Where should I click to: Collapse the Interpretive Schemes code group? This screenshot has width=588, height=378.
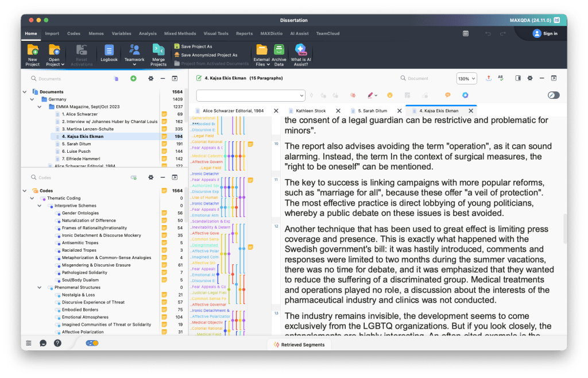coord(40,206)
